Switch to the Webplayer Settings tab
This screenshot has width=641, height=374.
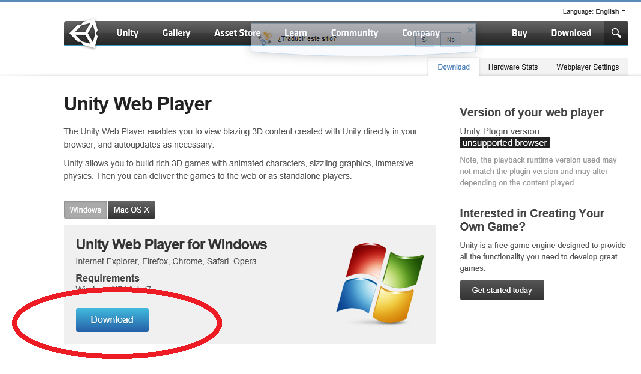tap(587, 67)
